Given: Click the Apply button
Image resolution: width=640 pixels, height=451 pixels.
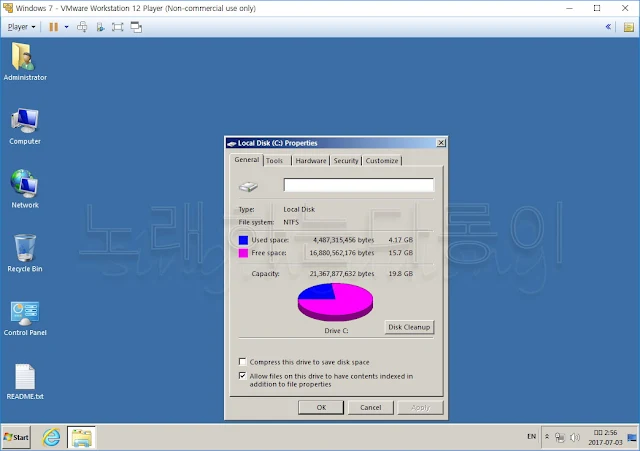Looking at the screenshot, I should pyautogui.click(x=420, y=407).
